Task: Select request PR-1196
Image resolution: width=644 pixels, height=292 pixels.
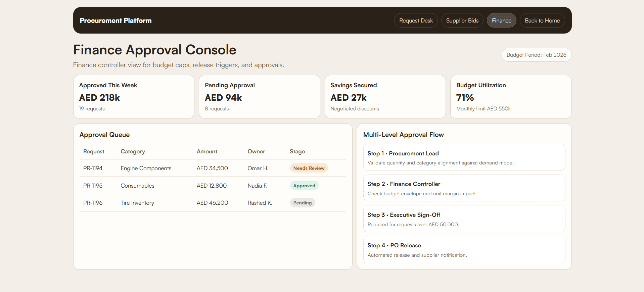Action: (93, 203)
